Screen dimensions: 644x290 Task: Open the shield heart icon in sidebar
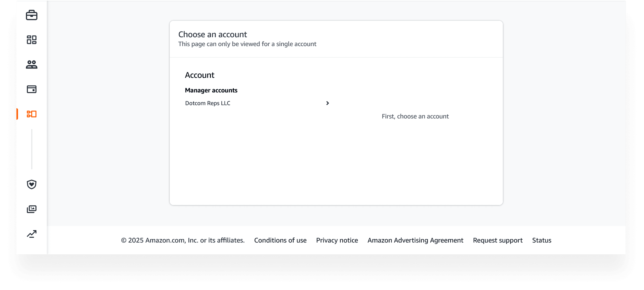[x=31, y=184]
